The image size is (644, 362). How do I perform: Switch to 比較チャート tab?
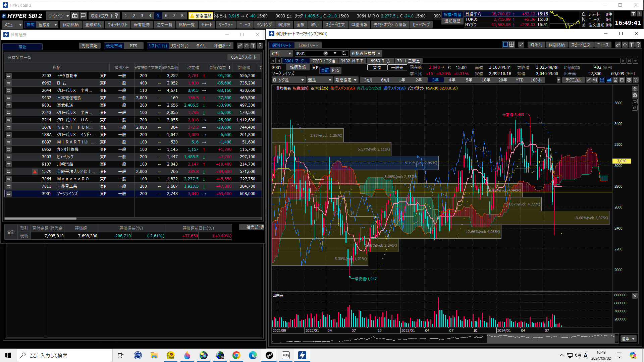click(x=308, y=45)
